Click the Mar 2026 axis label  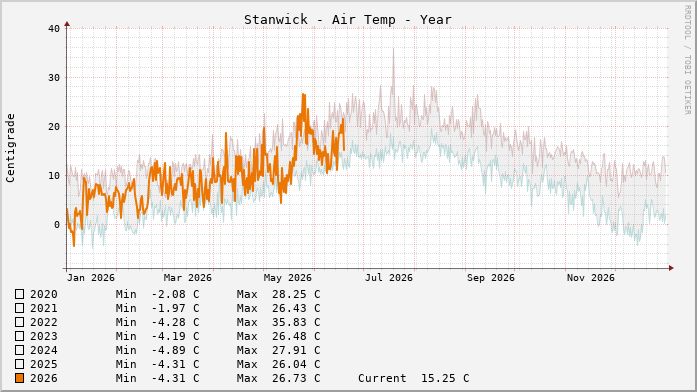click(x=188, y=278)
